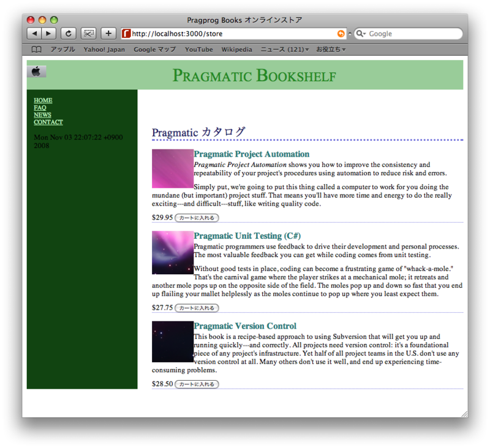Screen dimensions: 490x448
Task: Show all bookmarks with the book icon
Action: (x=36, y=50)
